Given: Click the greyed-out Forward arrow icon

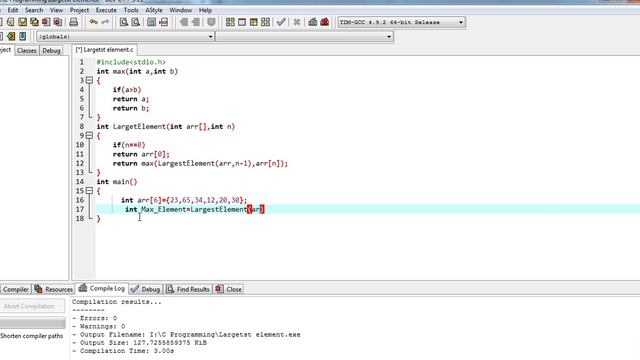Looking at the screenshot, I should (196, 22).
